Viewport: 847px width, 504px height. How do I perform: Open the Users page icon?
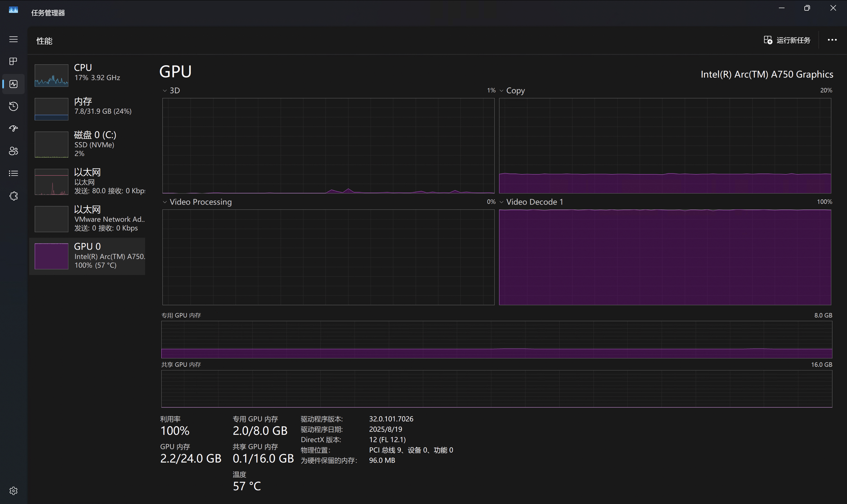pyautogui.click(x=13, y=151)
